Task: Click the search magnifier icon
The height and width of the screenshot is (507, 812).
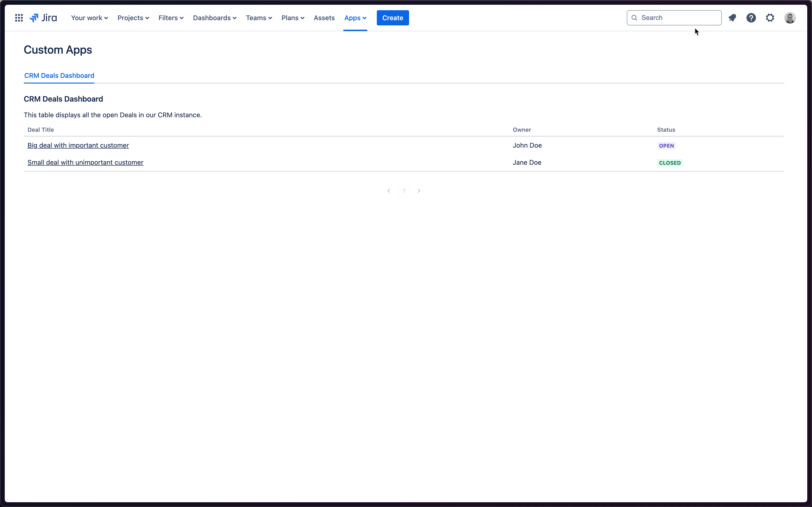Action: [x=634, y=18]
